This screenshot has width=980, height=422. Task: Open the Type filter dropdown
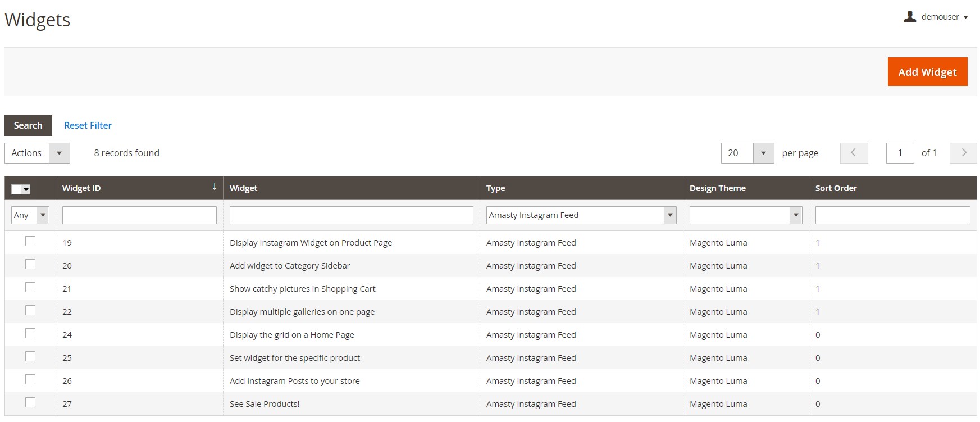[581, 215]
